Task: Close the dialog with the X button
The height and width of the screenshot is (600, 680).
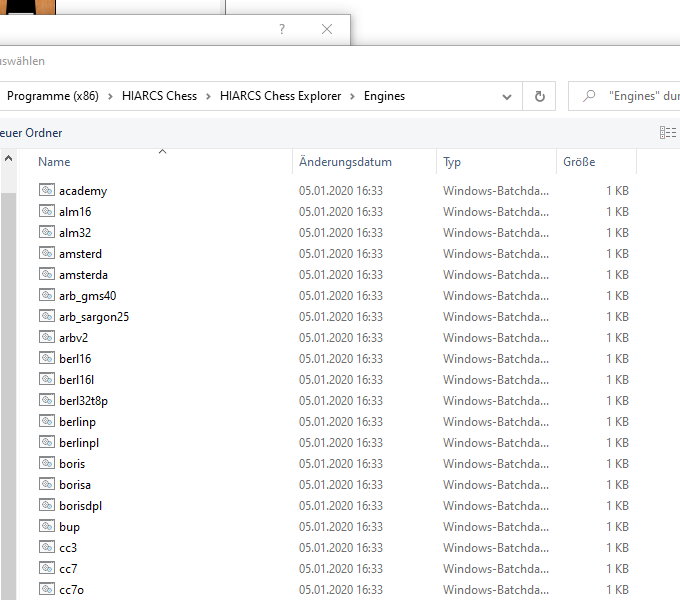Action: [327, 29]
